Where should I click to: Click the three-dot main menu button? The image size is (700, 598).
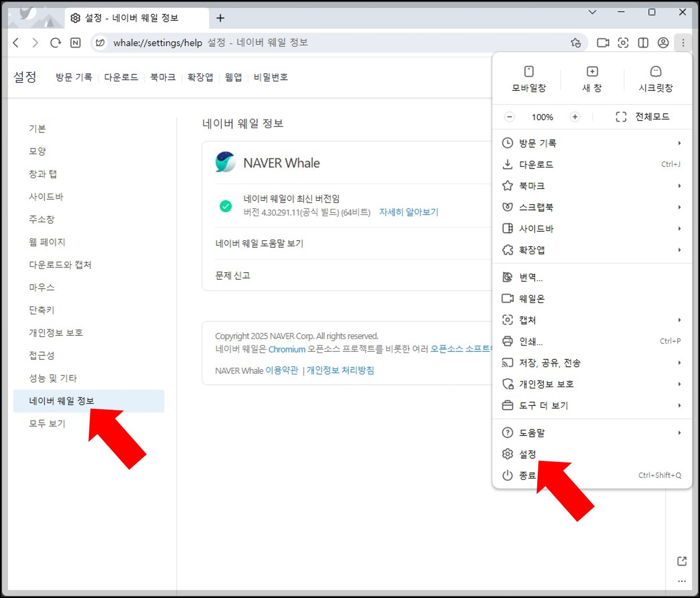pos(683,43)
